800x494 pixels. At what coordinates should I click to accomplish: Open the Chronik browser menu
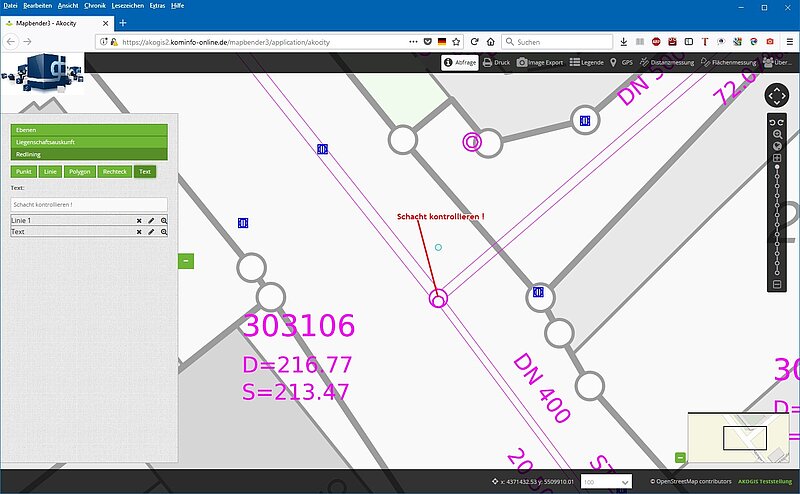pyautogui.click(x=95, y=6)
